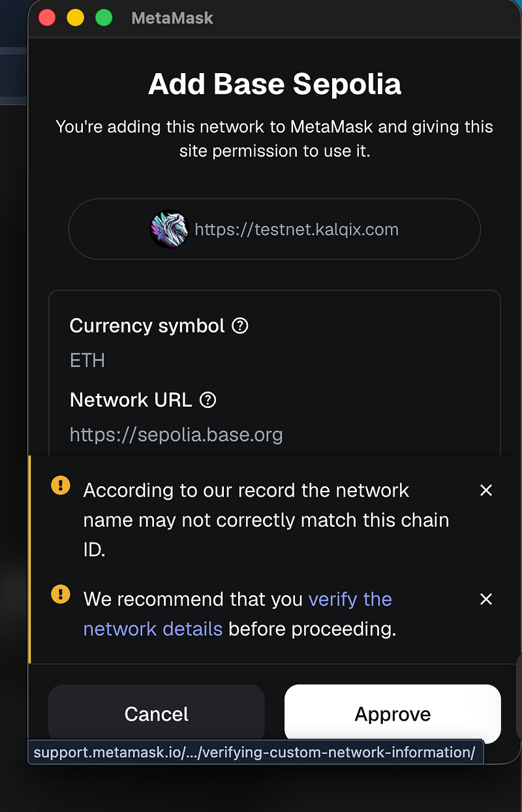Viewport: 522px width, 812px height.
Task: Select the ETH currency symbol value
Action: tap(87, 360)
